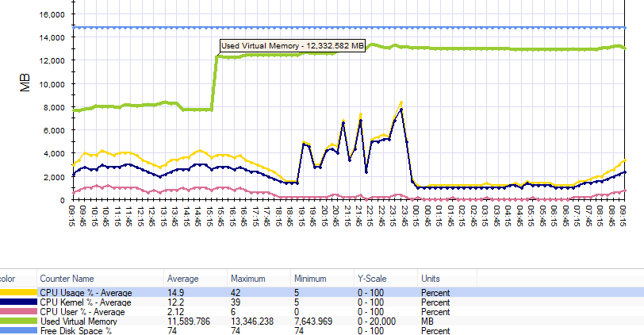Click the green Used Virtual Memory swatch
Viewport: 644px width, 335px height.
point(16,322)
